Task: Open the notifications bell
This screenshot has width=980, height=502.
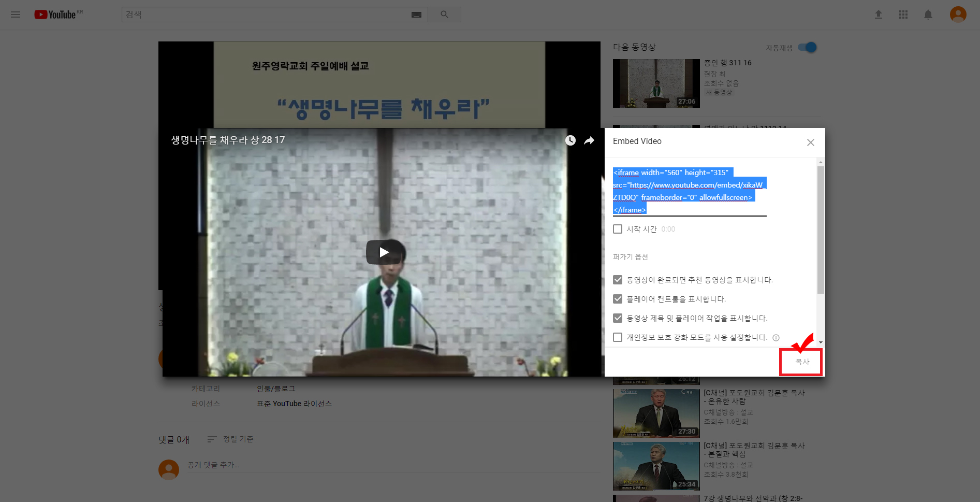Action: click(x=928, y=15)
